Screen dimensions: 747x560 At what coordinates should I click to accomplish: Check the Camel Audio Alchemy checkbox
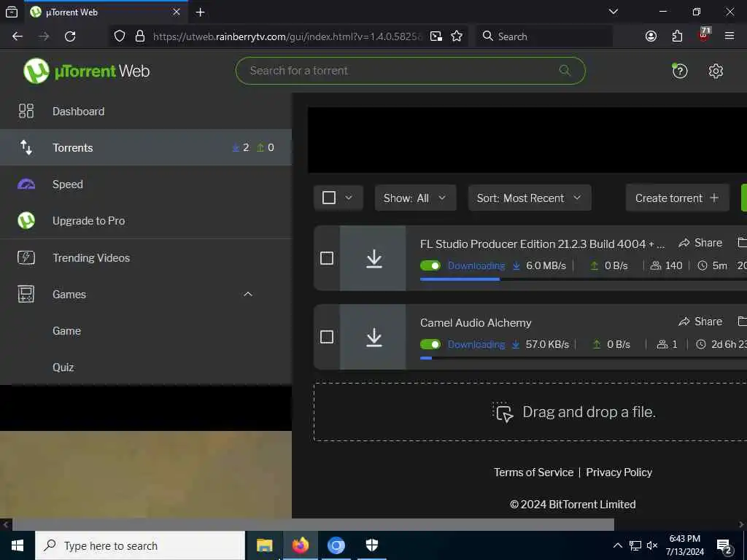pos(326,337)
